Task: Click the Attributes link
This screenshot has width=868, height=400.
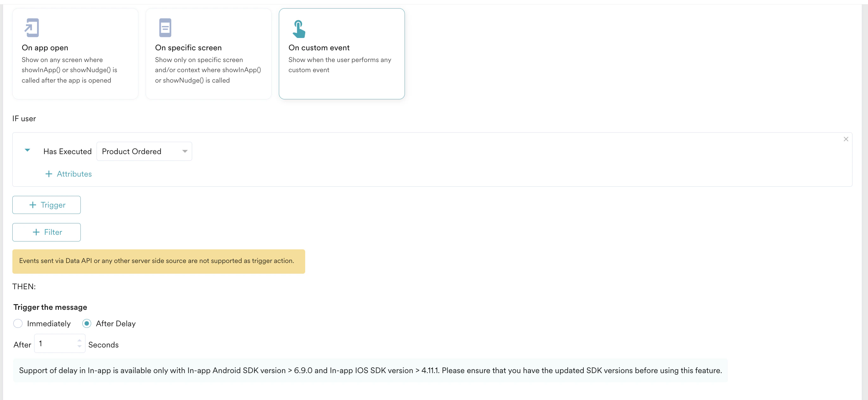Action: 74,174
